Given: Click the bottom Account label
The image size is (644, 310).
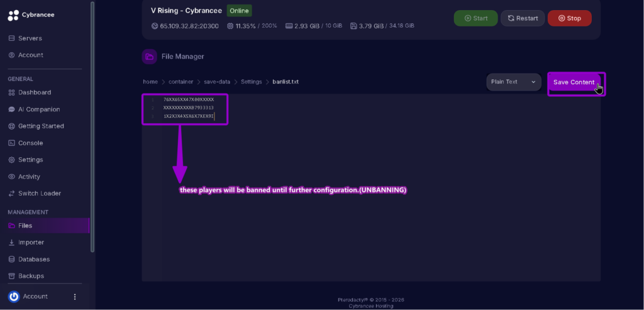Looking at the screenshot, I should click(35, 296).
